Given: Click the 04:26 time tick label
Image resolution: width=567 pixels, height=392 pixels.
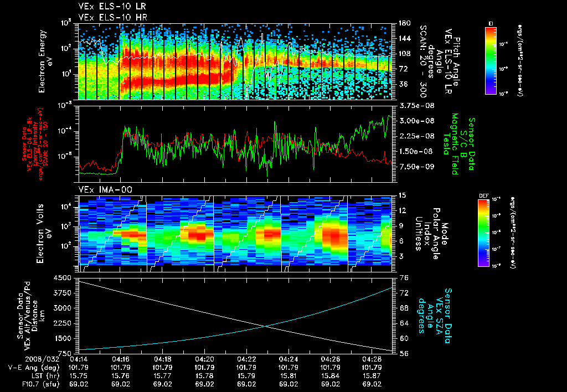Looking at the screenshot, I should 331,359.
